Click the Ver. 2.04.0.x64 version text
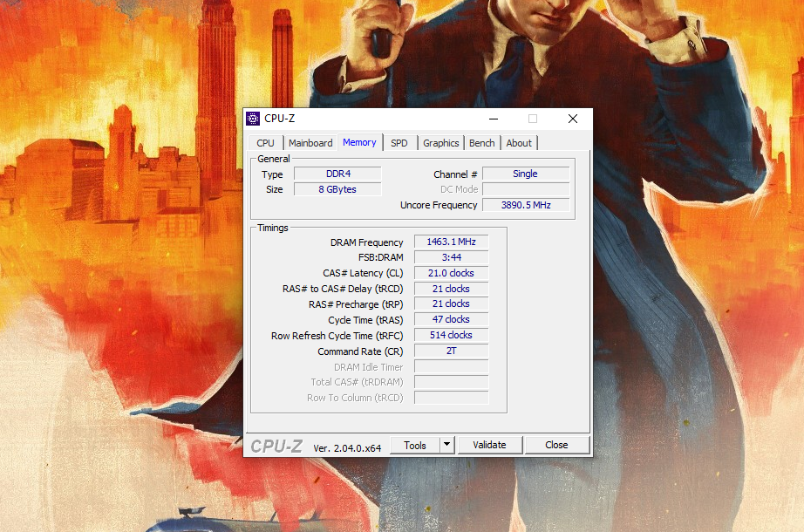The height and width of the screenshot is (532, 804). coord(347,448)
